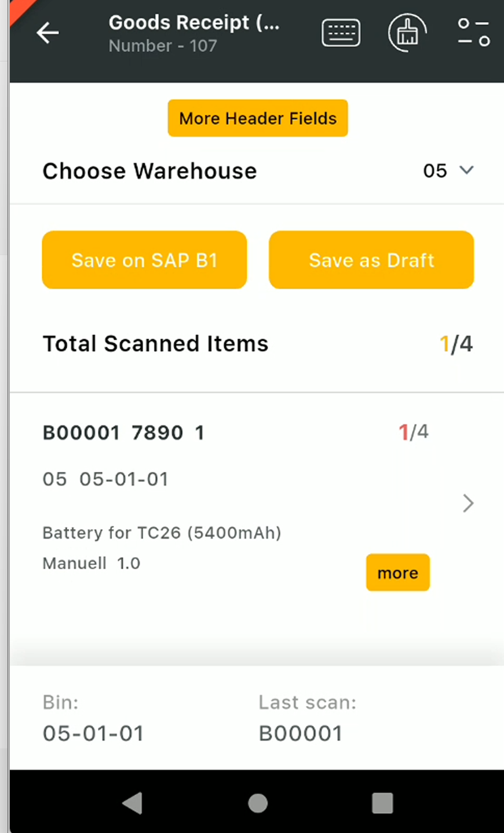This screenshot has width=504, height=833.
Task: Save the goods receipt as draft
Action: coord(371,260)
